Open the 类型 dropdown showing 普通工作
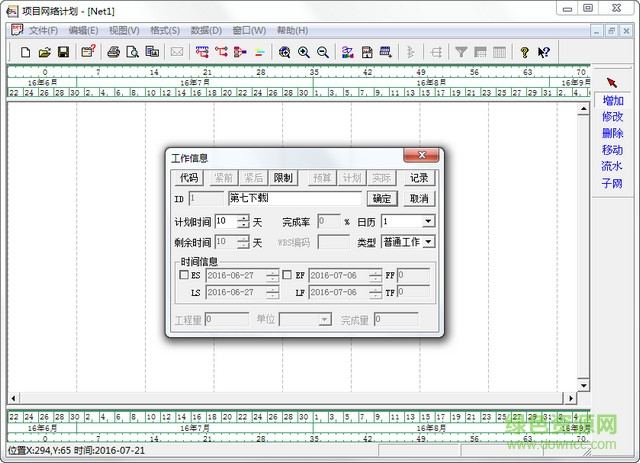 (x=428, y=242)
